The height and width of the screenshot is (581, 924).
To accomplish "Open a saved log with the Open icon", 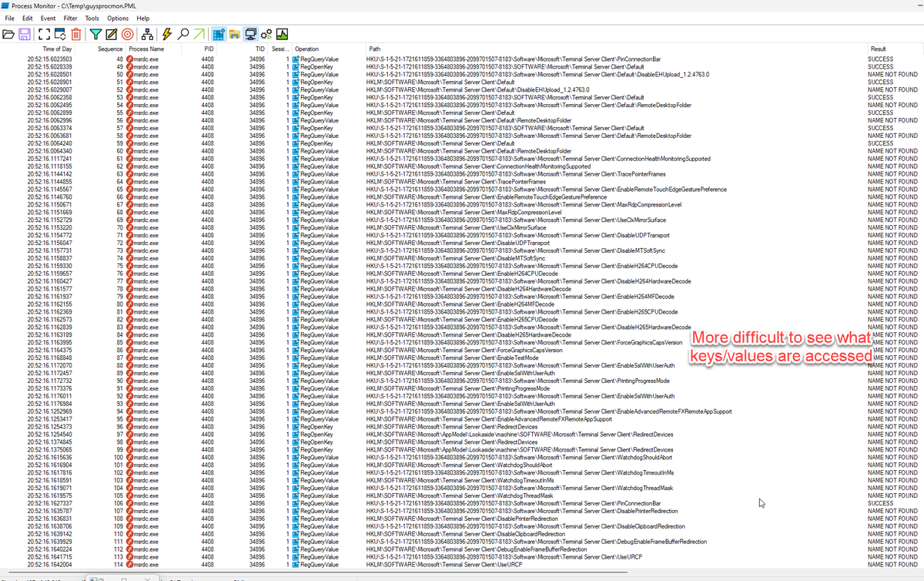I will coord(8,34).
